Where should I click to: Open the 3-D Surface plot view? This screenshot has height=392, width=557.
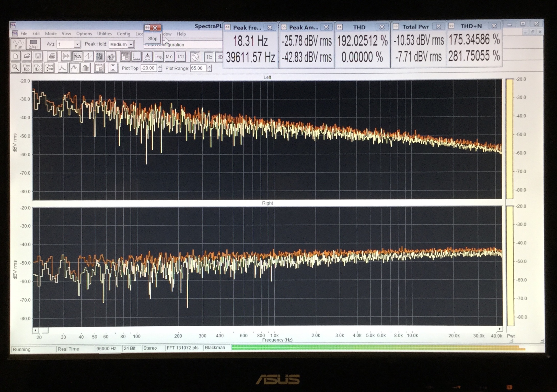click(111, 56)
